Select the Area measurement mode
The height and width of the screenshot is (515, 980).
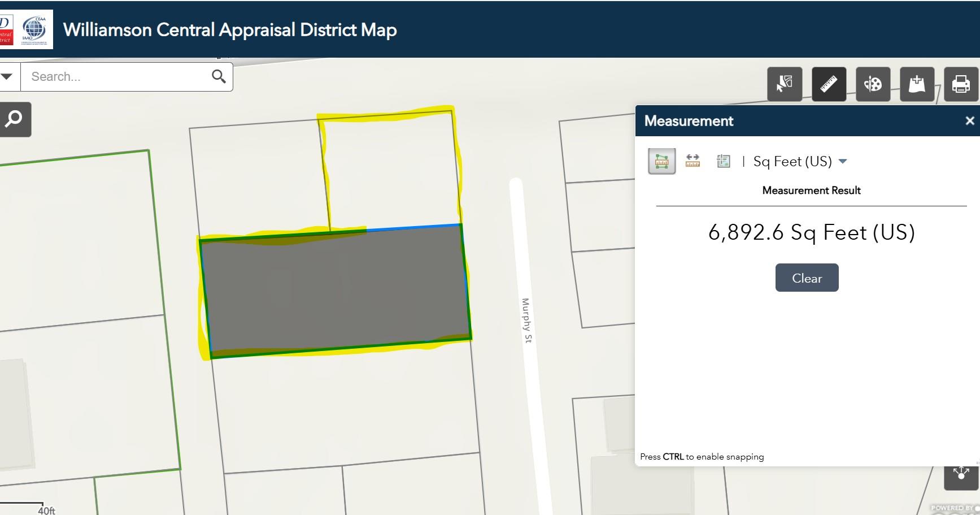coord(661,162)
